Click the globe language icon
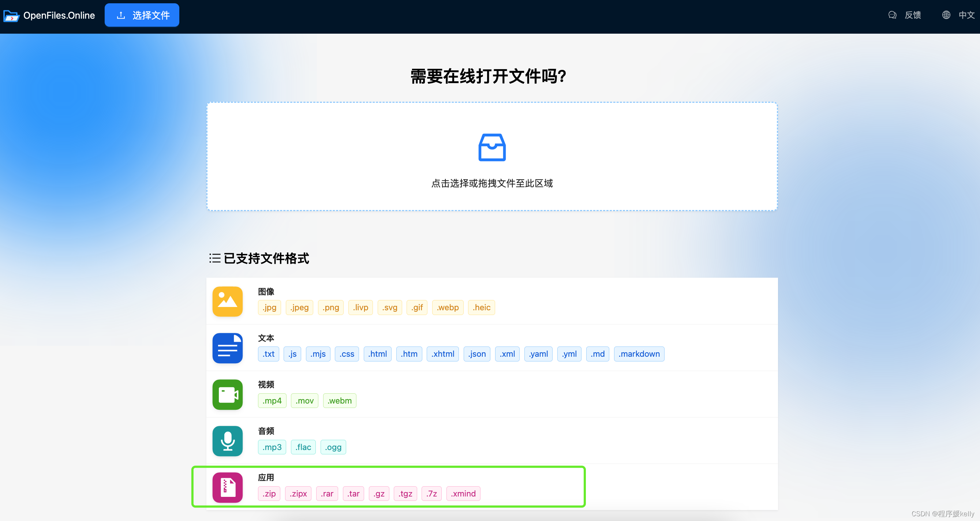Viewport: 980px width, 521px height. tap(946, 15)
